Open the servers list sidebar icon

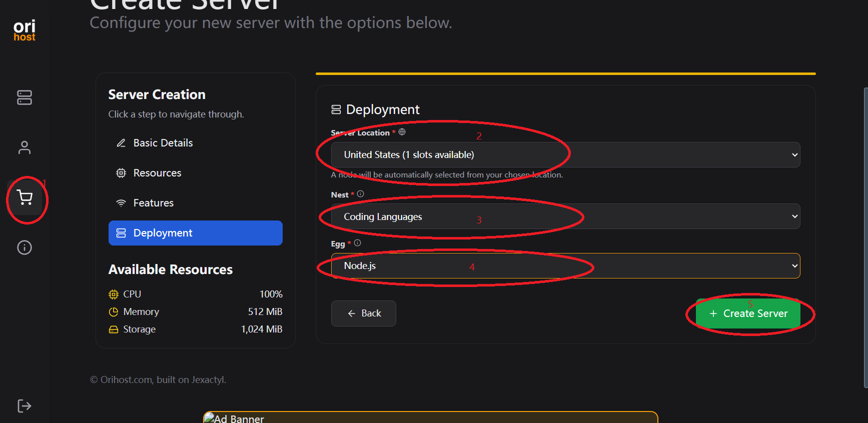point(25,97)
